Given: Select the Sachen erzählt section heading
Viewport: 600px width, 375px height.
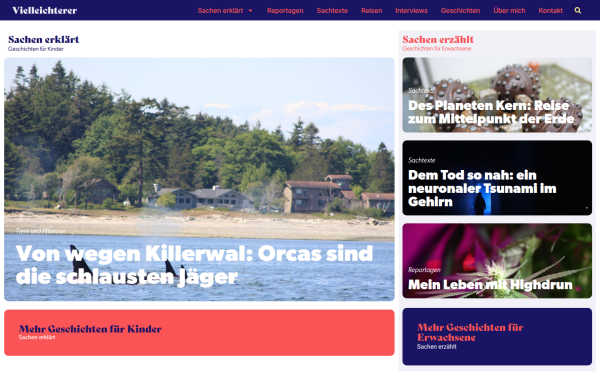Looking at the screenshot, I should pos(438,39).
